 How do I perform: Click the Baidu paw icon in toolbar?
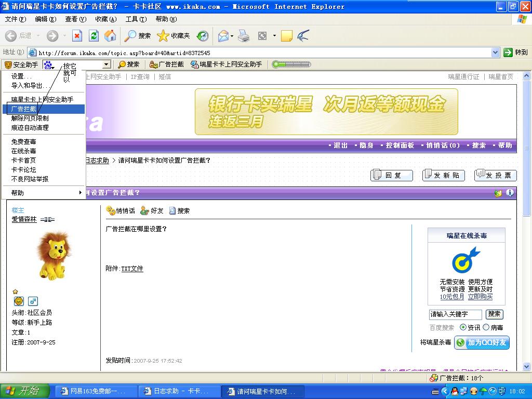pos(48,64)
